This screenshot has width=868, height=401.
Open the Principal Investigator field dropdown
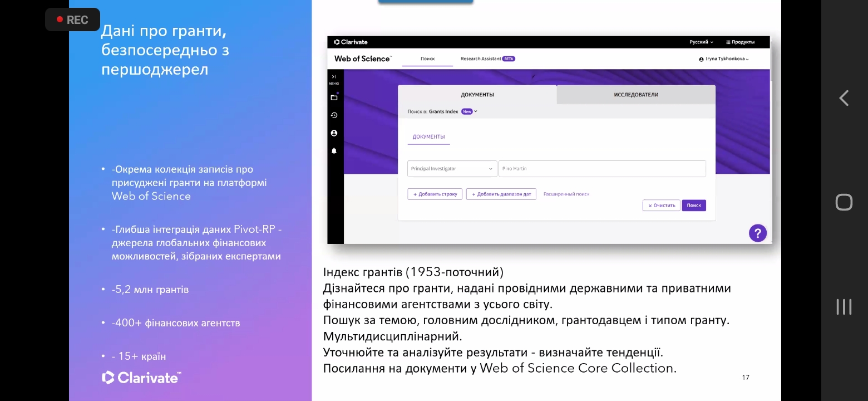452,169
